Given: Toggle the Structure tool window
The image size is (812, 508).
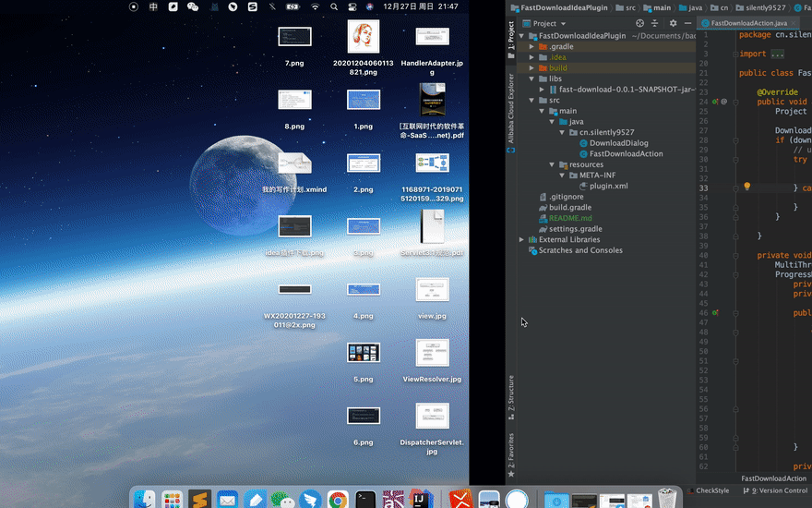Looking at the screenshot, I should click(511, 393).
